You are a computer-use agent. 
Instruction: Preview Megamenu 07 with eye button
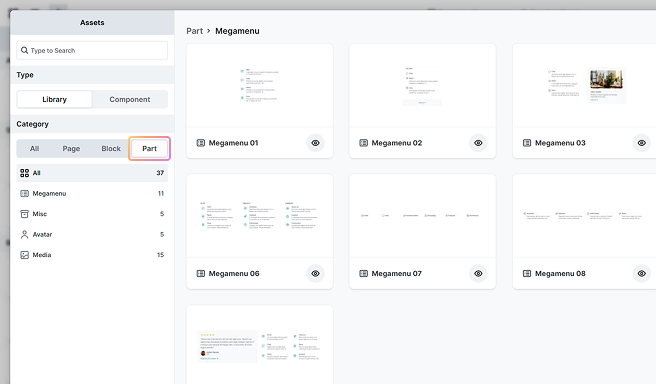[x=478, y=274]
